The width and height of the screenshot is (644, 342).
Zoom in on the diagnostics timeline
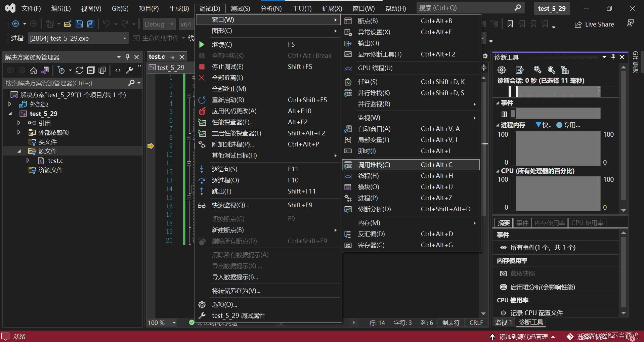tap(538, 70)
